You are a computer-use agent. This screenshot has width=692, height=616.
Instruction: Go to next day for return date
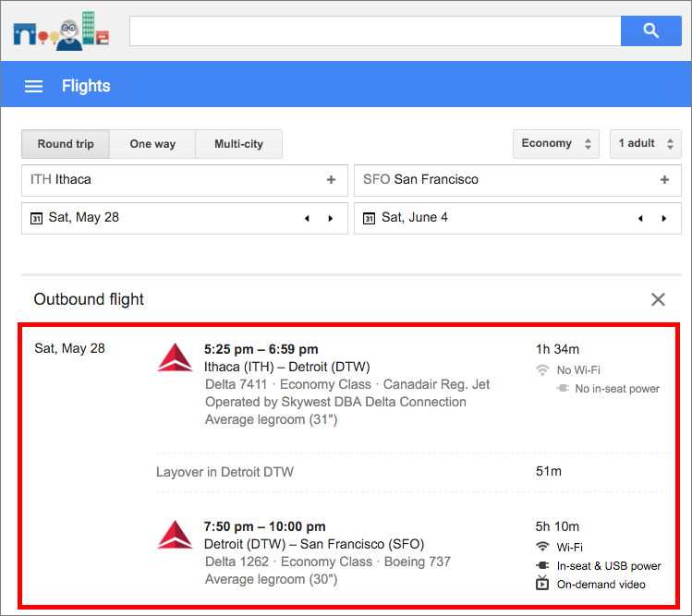[x=663, y=218]
